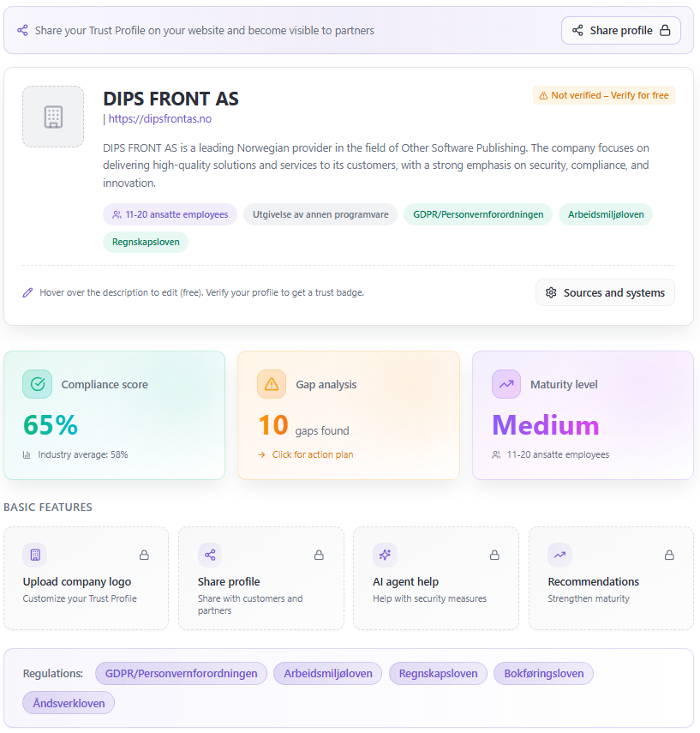Screen dimensions: 700x733
Task: Click the Utgivelse av annen programvare tag
Action: coord(320,214)
